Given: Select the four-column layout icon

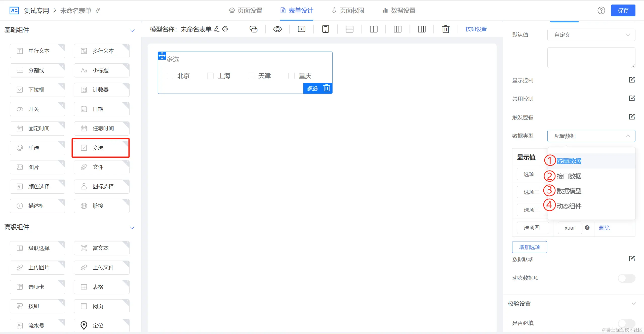Looking at the screenshot, I should pyautogui.click(x=422, y=29).
